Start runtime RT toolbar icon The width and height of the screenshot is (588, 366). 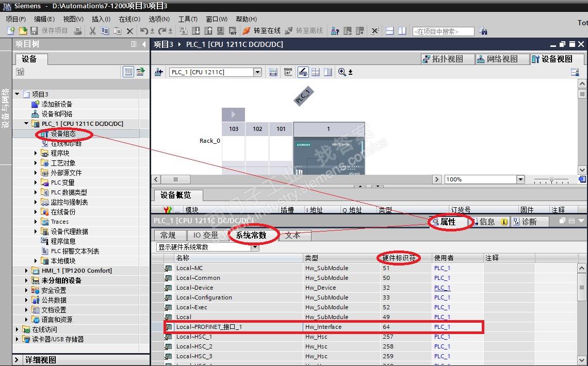[x=233, y=31]
